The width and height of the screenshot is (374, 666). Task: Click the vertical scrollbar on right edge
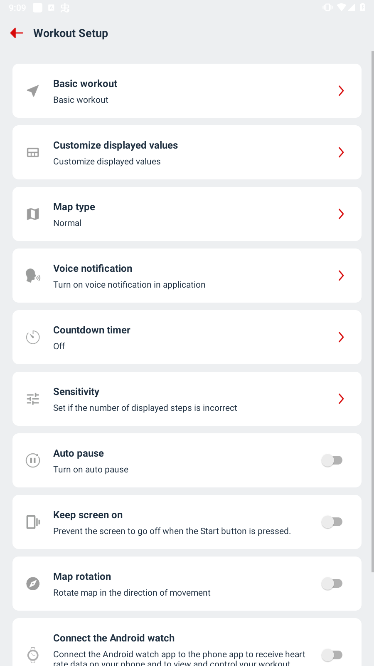pos(372,310)
